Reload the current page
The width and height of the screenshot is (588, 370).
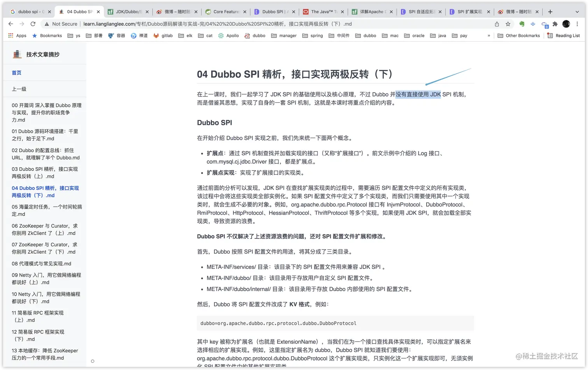33,24
